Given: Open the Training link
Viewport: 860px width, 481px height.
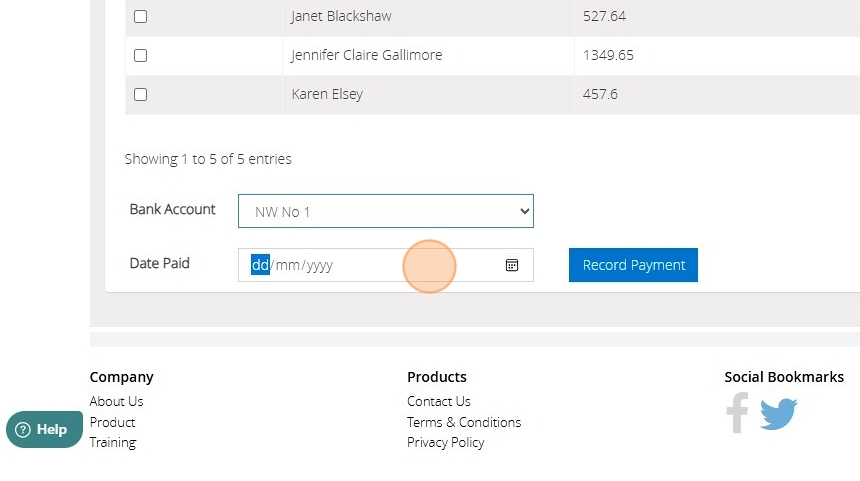Looking at the screenshot, I should tap(112, 442).
